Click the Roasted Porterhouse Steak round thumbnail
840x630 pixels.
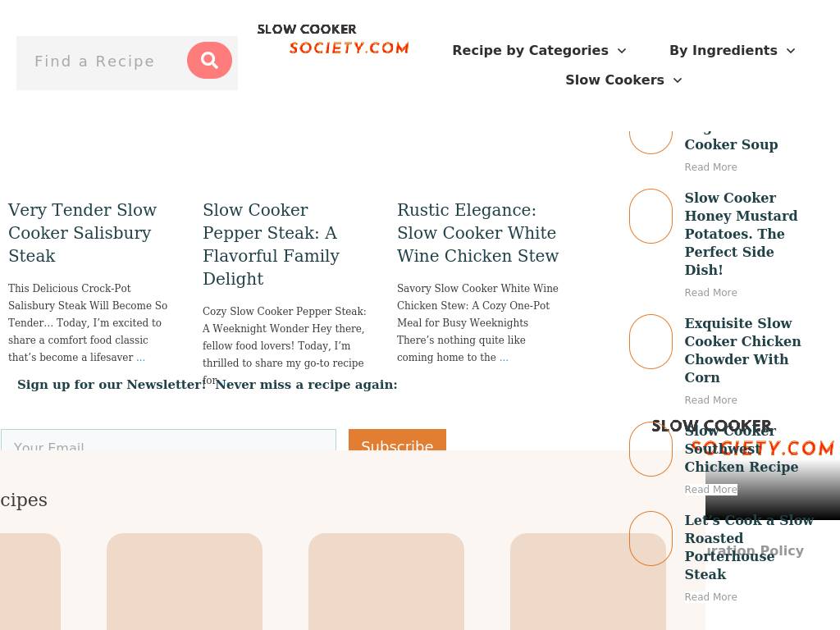(651, 538)
